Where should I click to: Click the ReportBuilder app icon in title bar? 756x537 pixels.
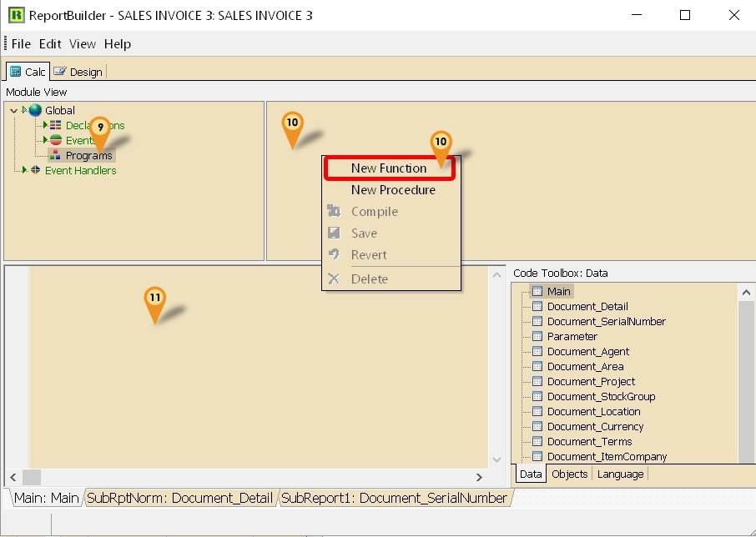(x=16, y=15)
